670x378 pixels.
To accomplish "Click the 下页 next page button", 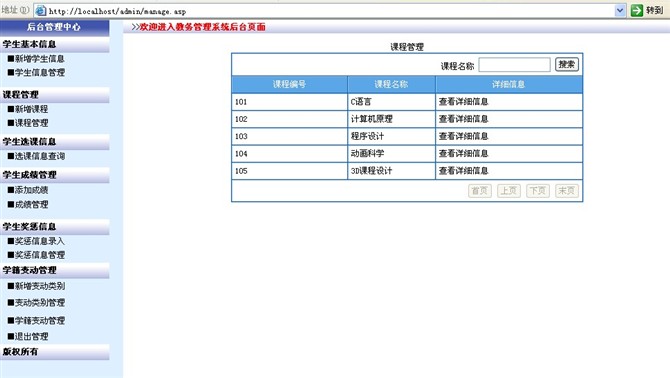I will pyautogui.click(x=538, y=190).
